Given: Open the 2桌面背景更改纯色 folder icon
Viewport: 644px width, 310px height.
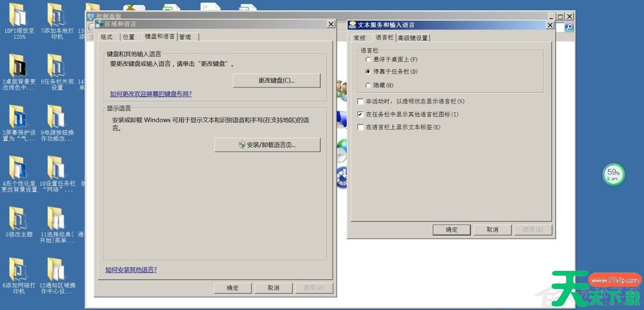Looking at the screenshot, I should (x=18, y=72).
